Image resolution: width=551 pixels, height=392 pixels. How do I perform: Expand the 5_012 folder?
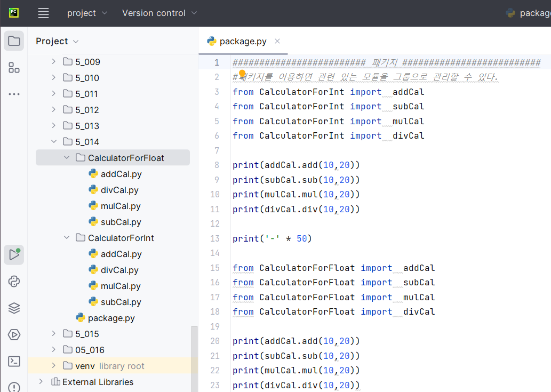53,109
